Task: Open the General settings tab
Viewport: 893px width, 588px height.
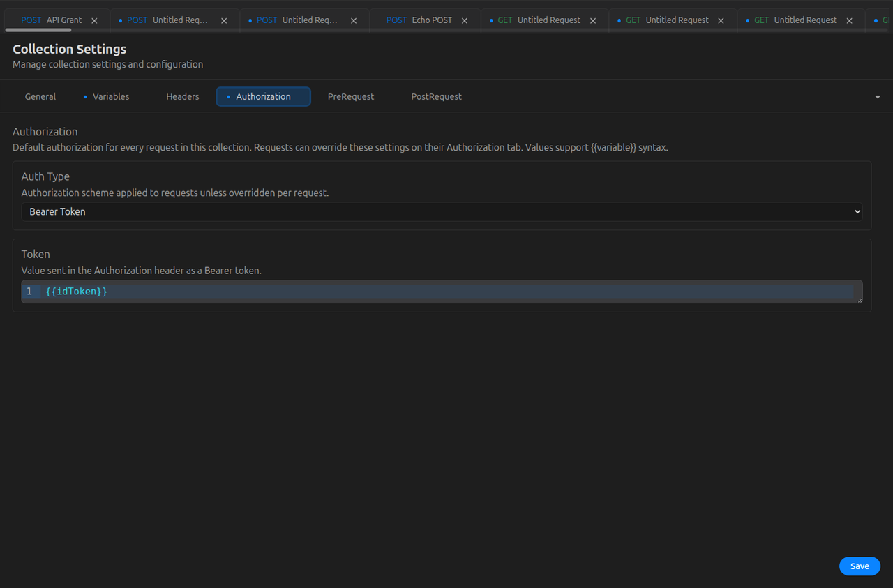Action: 40,96
